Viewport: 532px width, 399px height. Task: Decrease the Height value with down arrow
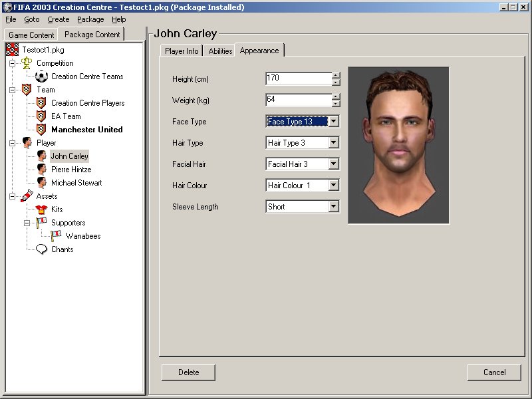click(336, 82)
